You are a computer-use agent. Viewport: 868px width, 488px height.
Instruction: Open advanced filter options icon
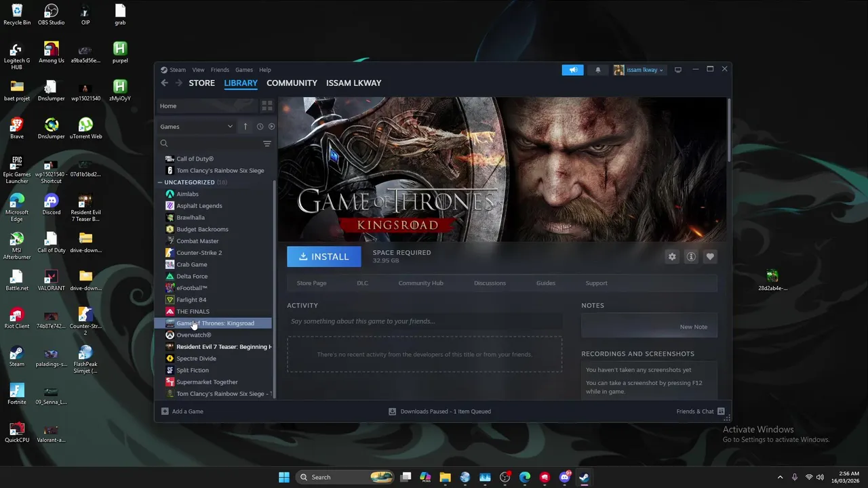coord(267,144)
